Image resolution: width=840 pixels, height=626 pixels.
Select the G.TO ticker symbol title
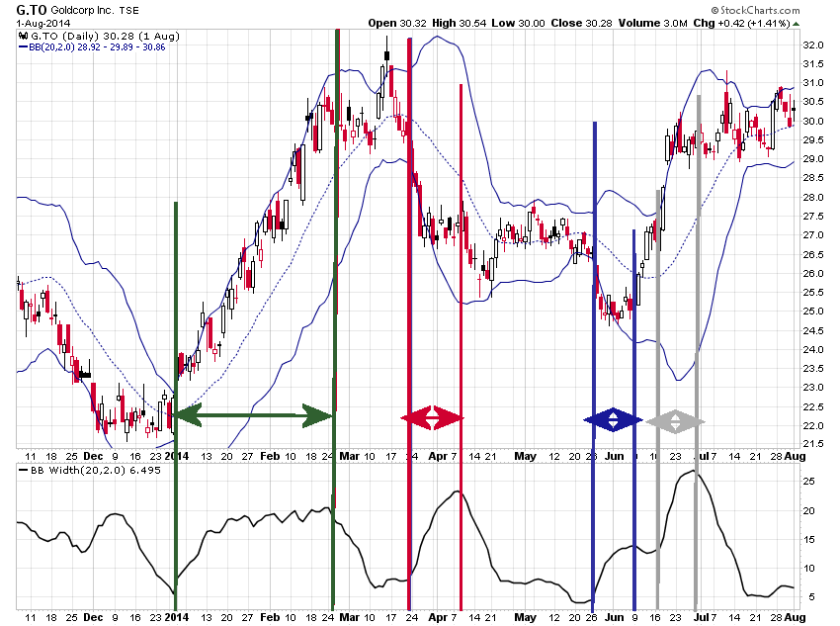[32, 10]
